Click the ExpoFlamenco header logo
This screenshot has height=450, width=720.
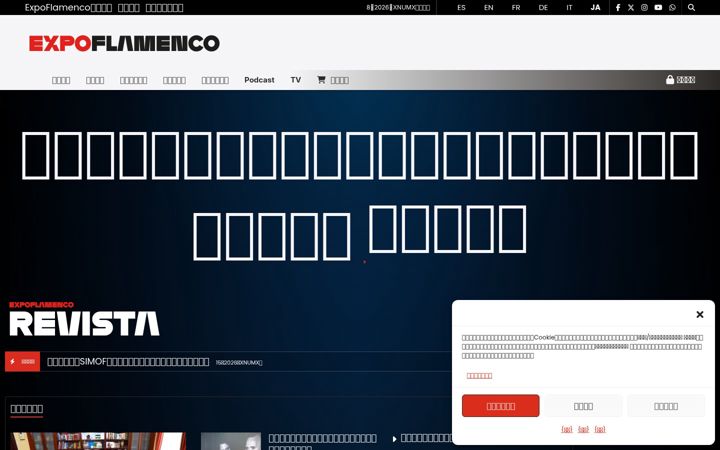(x=124, y=43)
